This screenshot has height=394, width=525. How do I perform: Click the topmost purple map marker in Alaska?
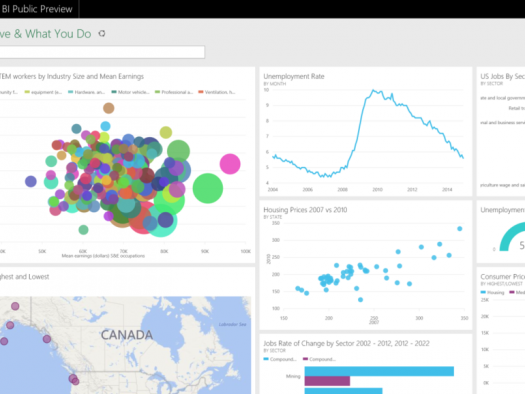(x=15, y=306)
